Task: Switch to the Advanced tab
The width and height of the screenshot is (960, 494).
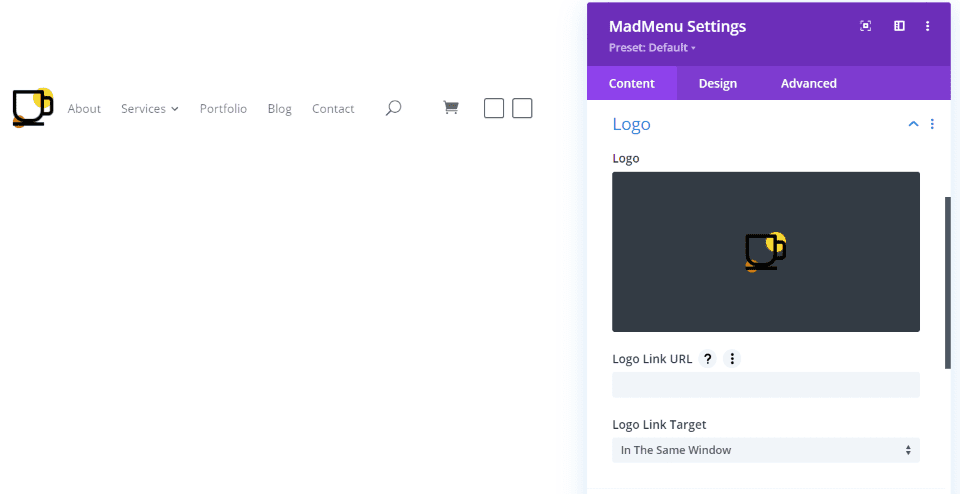Action: (808, 83)
